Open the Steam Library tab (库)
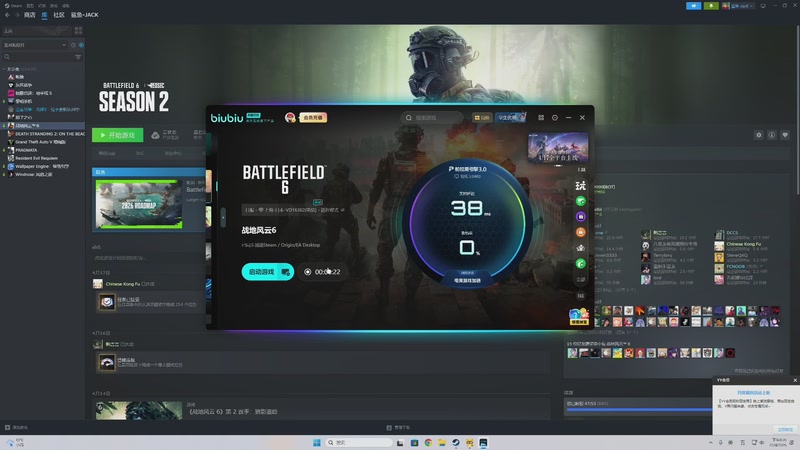The height and width of the screenshot is (450, 800). 44,15
